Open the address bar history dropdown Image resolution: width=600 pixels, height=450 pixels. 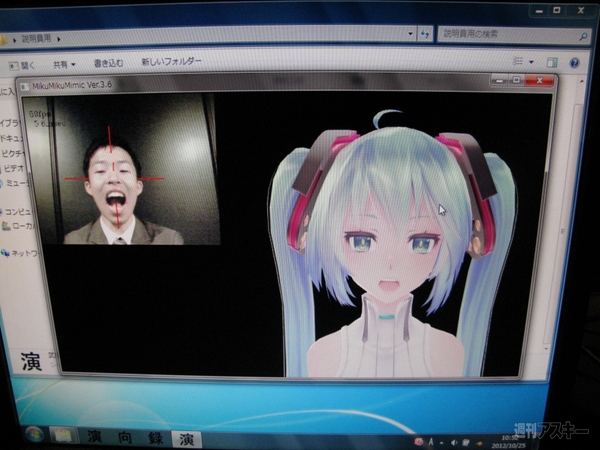click(x=410, y=34)
